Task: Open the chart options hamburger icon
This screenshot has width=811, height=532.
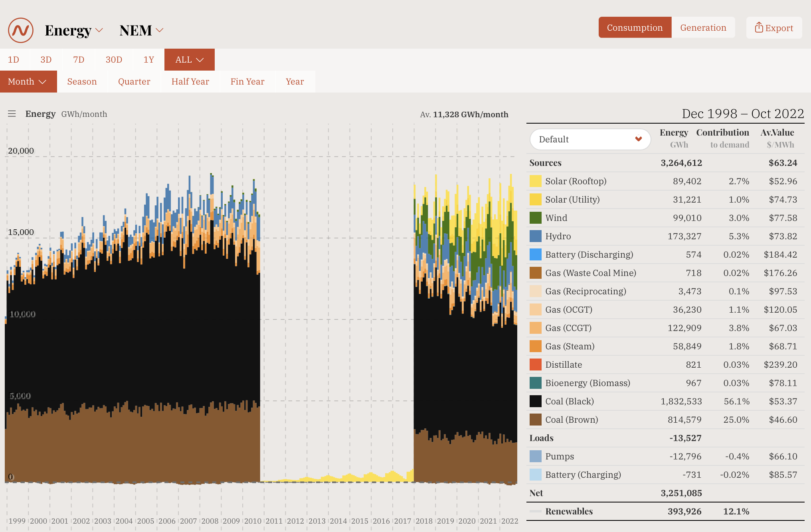Action: point(12,114)
